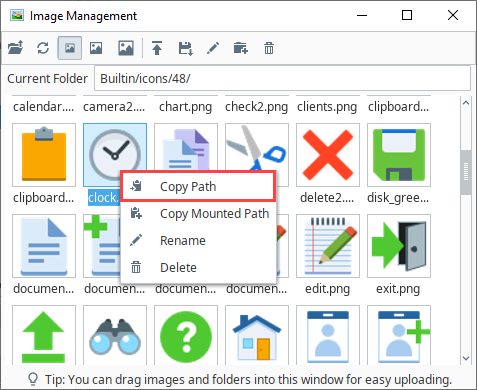This screenshot has height=390, width=477.
Task: Select large thumbnail size view
Action: [x=126, y=48]
